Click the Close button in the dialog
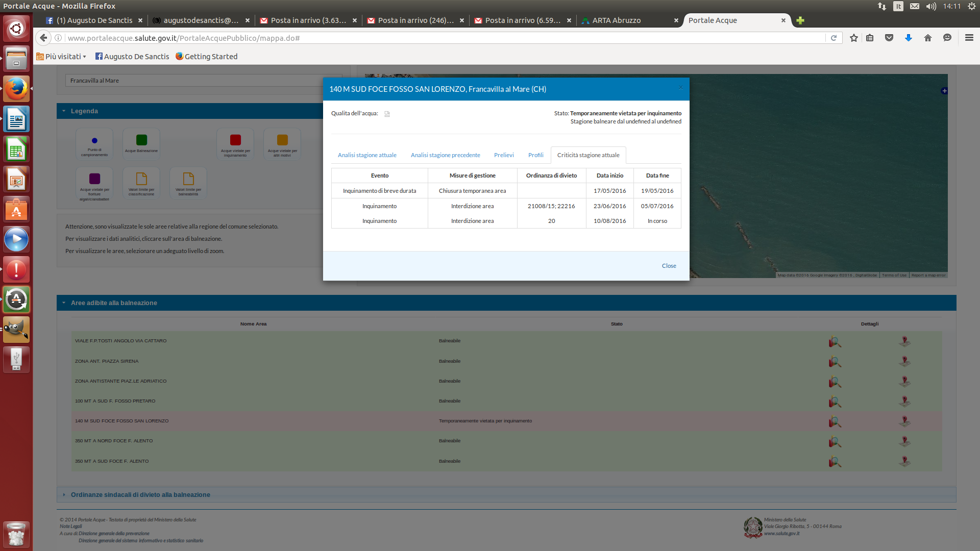980x551 pixels. (669, 266)
